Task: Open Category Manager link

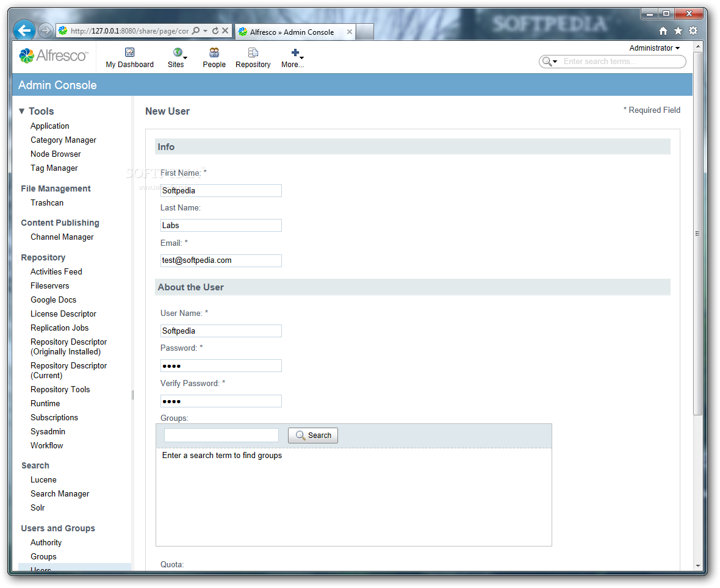Action: tap(63, 140)
